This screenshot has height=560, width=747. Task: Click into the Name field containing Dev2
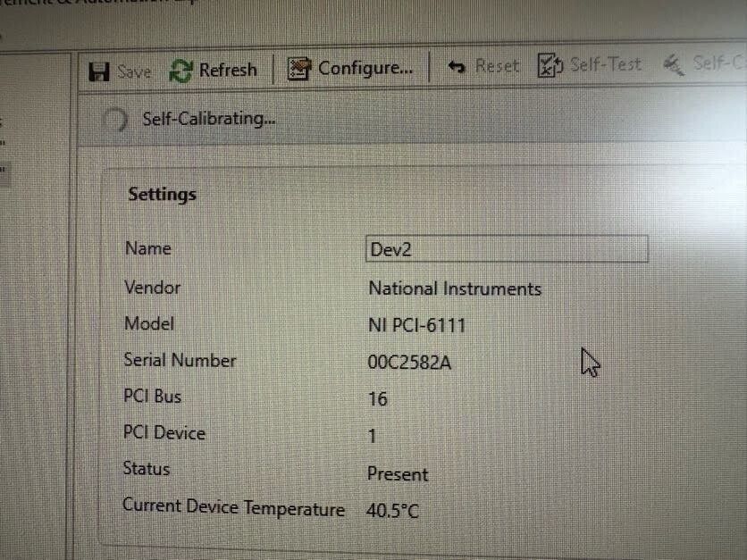(x=507, y=248)
